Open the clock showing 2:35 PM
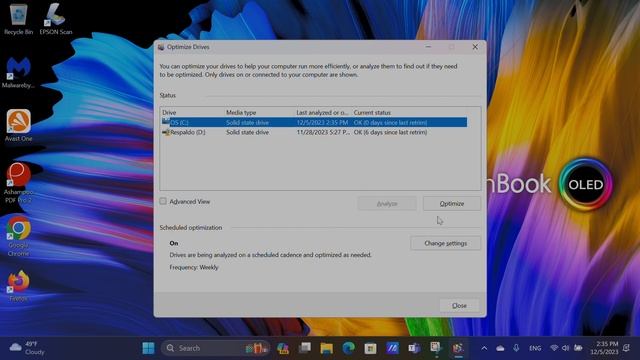This screenshot has width=640, height=360. (604, 348)
